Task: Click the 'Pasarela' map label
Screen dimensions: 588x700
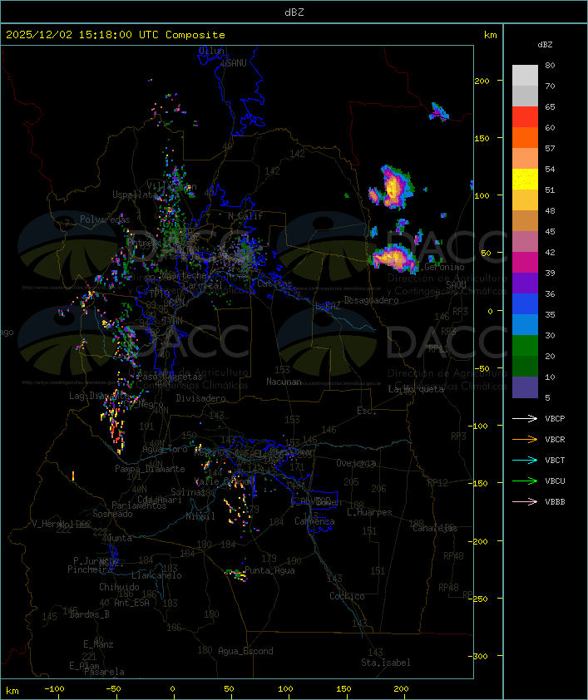Action: (x=104, y=672)
